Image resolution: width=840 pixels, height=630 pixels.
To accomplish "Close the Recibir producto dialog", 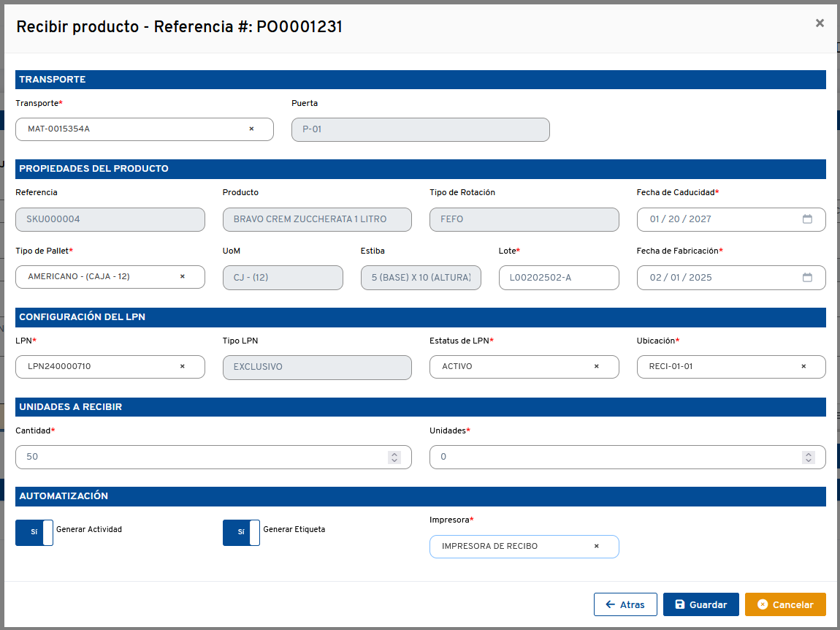I will [820, 23].
